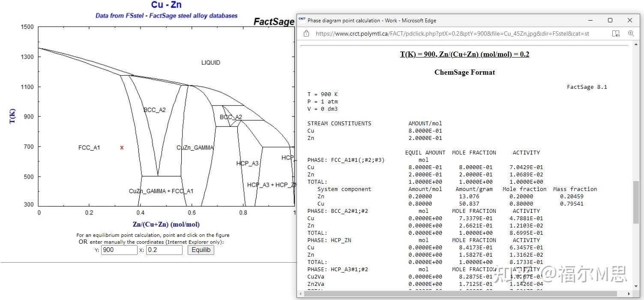Click the activity value 7.0429E-01
Viewport: 644px width, 300px height.
[x=526, y=167]
